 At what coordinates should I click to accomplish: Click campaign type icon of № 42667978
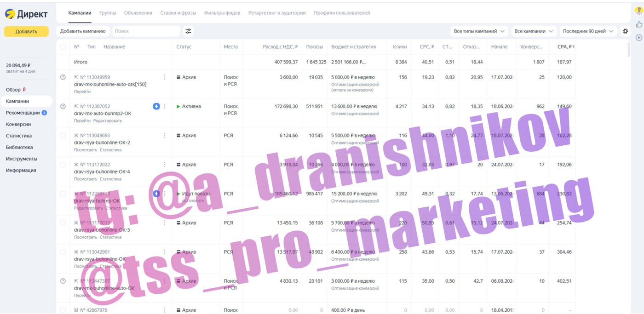[76, 310]
